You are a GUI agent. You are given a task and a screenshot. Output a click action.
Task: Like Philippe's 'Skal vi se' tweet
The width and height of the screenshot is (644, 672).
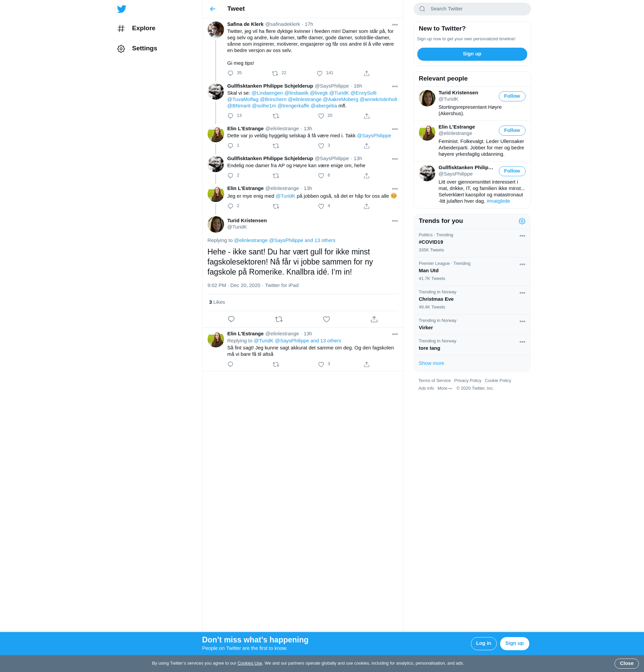click(321, 116)
